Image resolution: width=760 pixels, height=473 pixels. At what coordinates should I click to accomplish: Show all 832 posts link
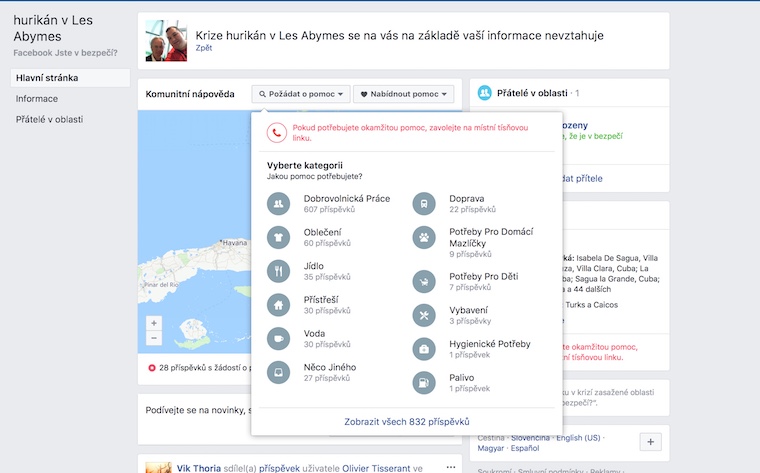point(407,422)
